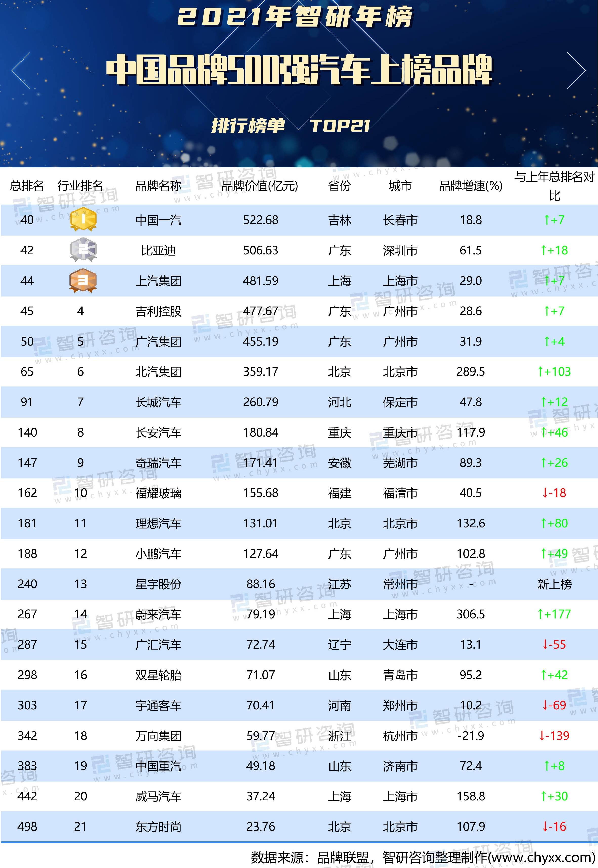The image size is (598, 868).
Task: Click the green up arrow +103 for 北汽集团
Action: (x=554, y=371)
